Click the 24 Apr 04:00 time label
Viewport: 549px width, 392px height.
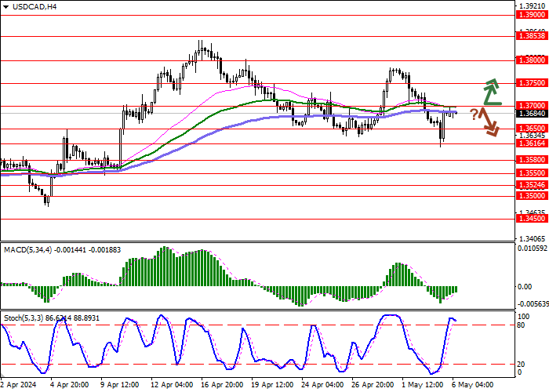pyautogui.click(x=323, y=384)
